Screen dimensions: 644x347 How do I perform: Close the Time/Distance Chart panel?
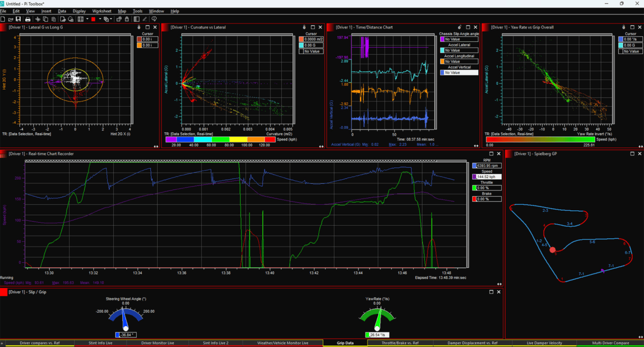pos(475,27)
